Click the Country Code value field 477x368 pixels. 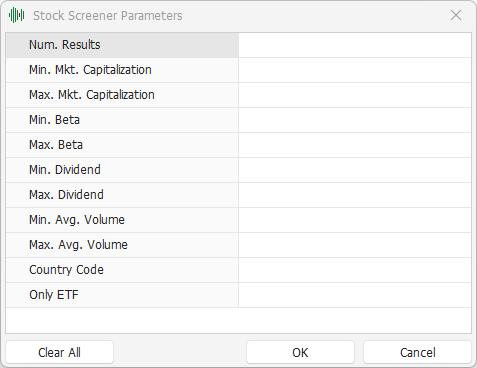[355, 270]
